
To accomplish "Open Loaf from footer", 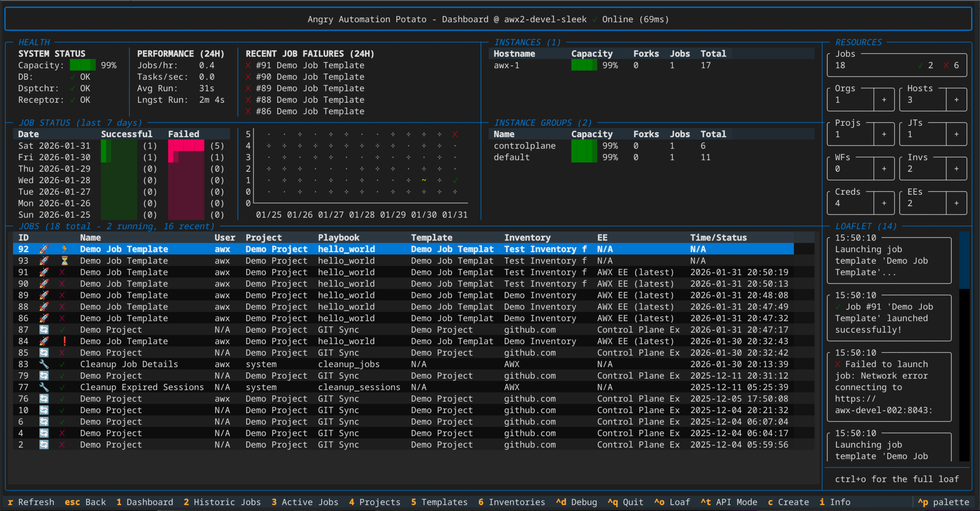I will [x=672, y=502].
